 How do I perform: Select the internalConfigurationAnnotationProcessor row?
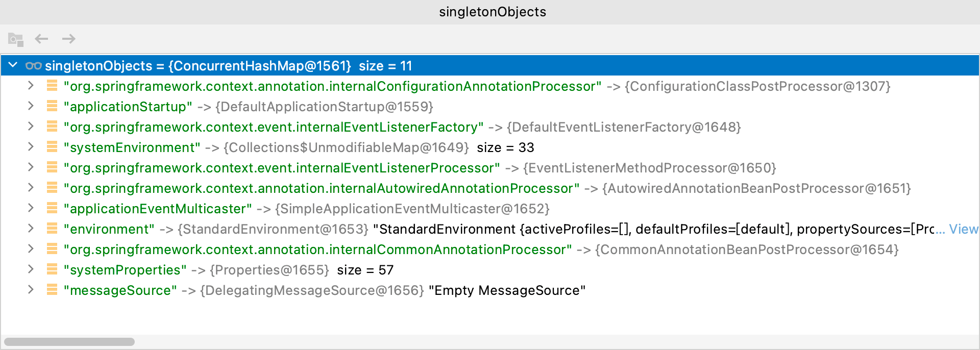pos(332,86)
